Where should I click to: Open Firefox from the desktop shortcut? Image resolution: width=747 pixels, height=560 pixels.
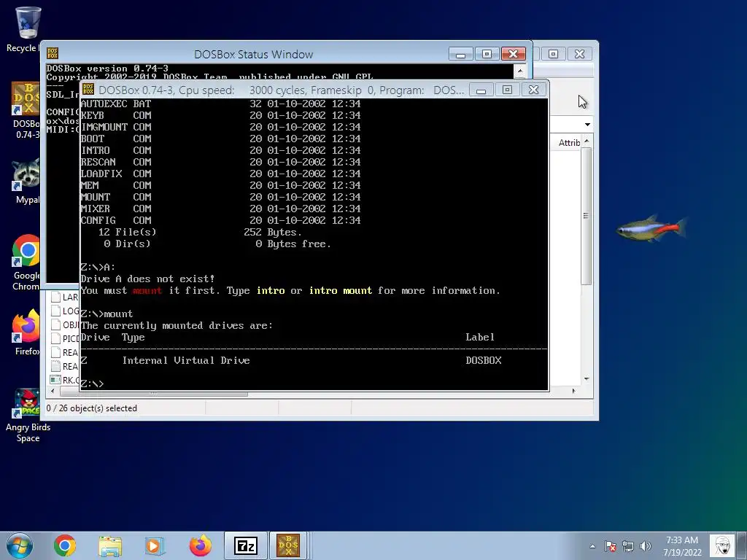coord(26,332)
